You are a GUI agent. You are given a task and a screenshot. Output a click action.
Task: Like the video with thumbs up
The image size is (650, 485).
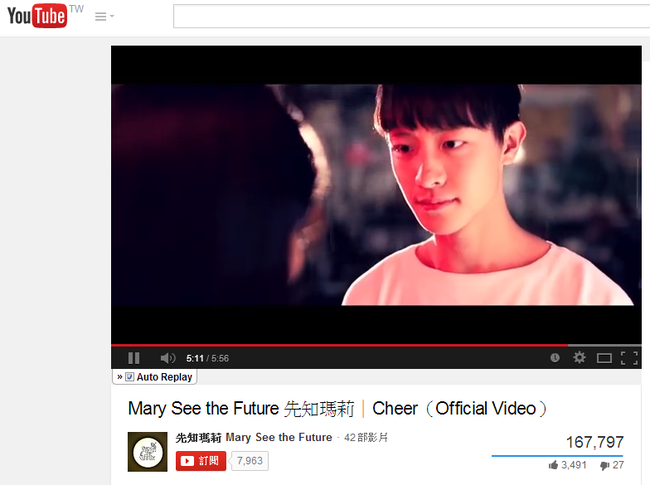click(553, 465)
